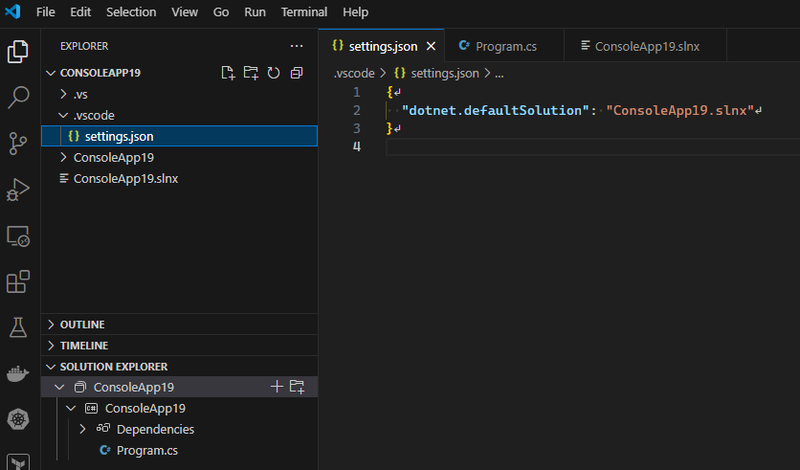The image size is (800, 470).
Task: Click New File icon in CONSOLEAPP19 header
Action: click(228, 73)
